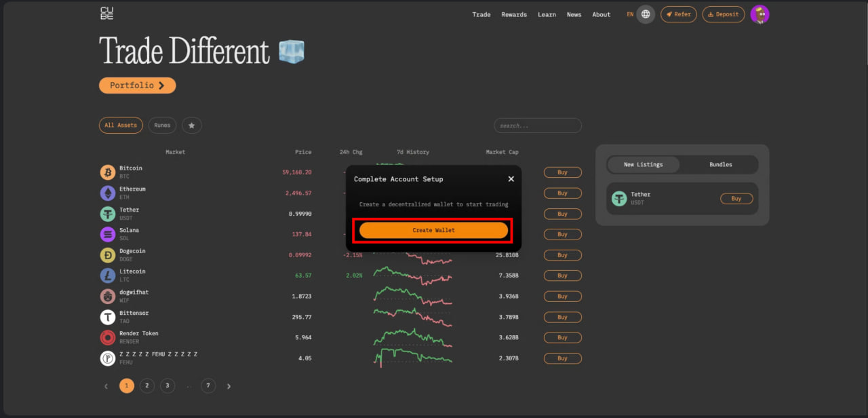Go to next page with right arrow
868x418 pixels.
pyautogui.click(x=229, y=386)
